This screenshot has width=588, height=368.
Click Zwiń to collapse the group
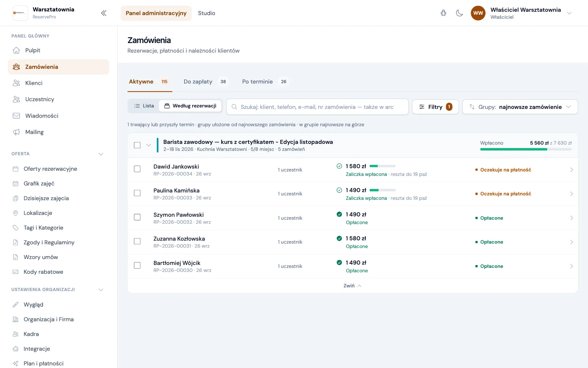[x=352, y=286]
